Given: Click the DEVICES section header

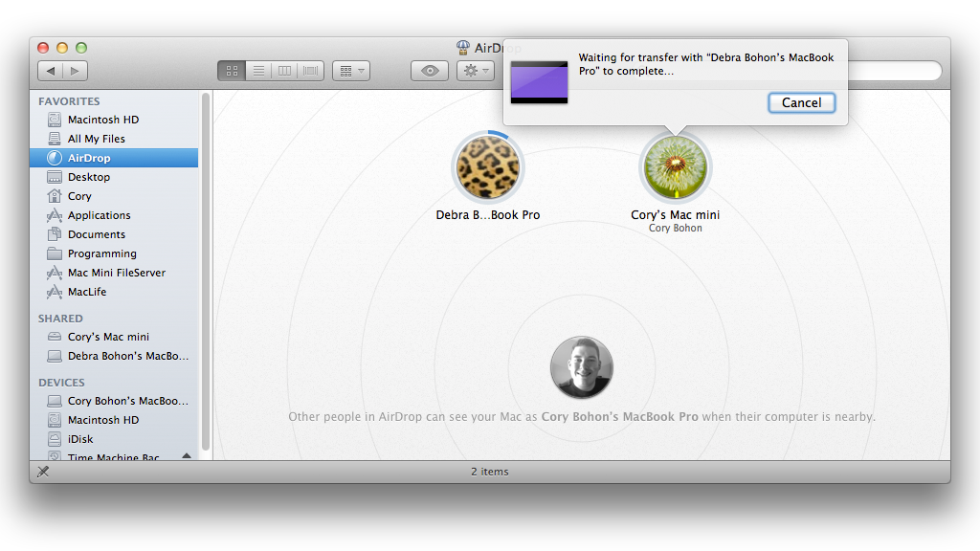Looking at the screenshot, I should (x=61, y=383).
